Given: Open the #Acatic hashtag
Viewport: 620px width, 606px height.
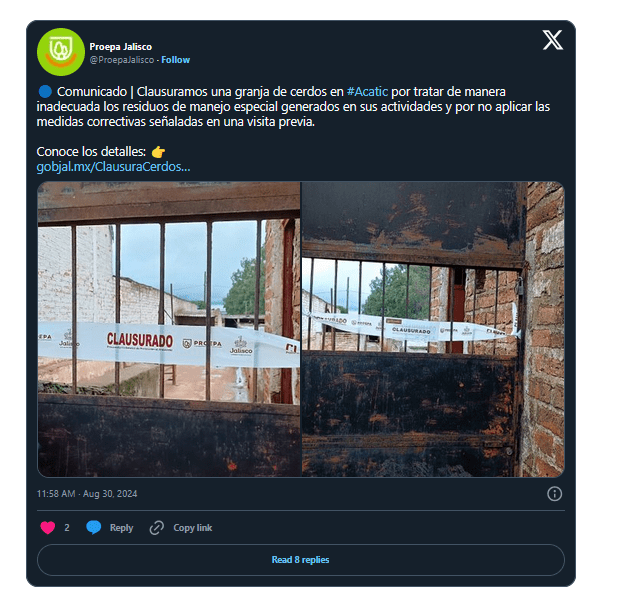Looking at the screenshot, I should point(367,91).
